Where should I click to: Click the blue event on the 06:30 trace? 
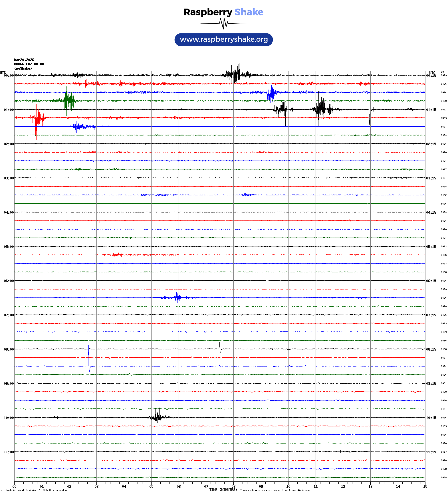[x=177, y=298]
